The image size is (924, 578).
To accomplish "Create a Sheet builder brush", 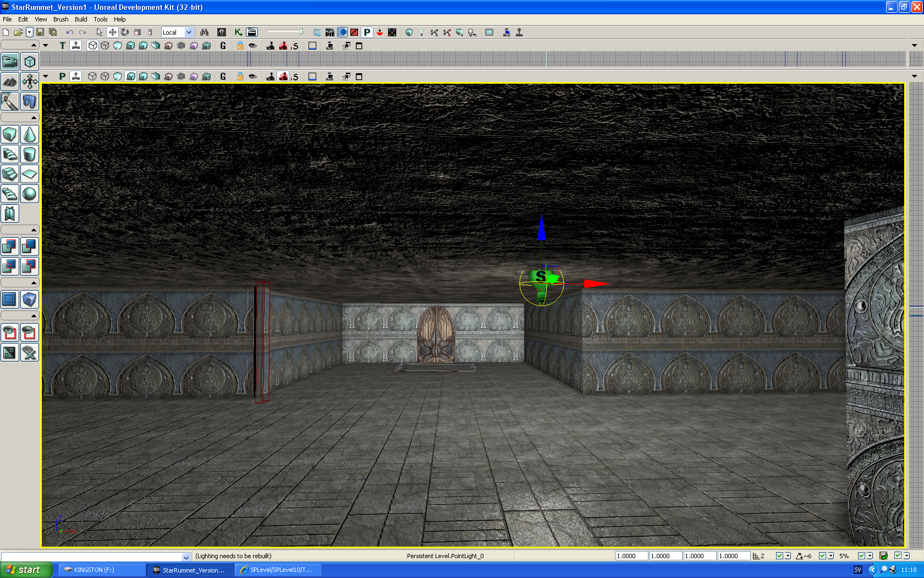I will click(30, 174).
